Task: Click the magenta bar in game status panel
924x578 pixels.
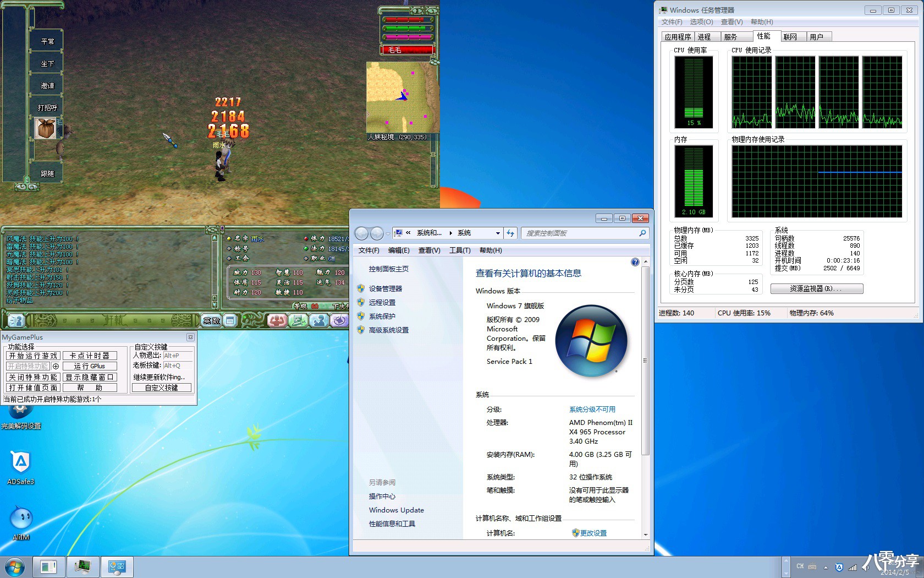Action: (408, 37)
